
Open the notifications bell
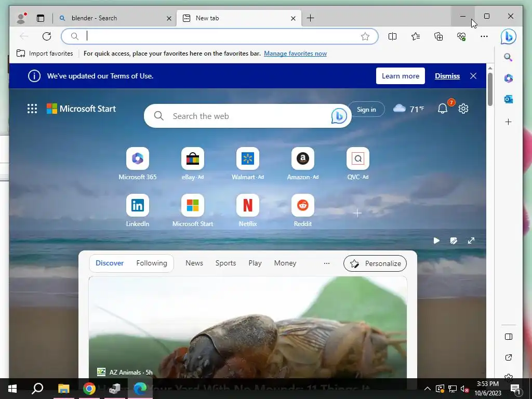pyautogui.click(x=443, y=109)
